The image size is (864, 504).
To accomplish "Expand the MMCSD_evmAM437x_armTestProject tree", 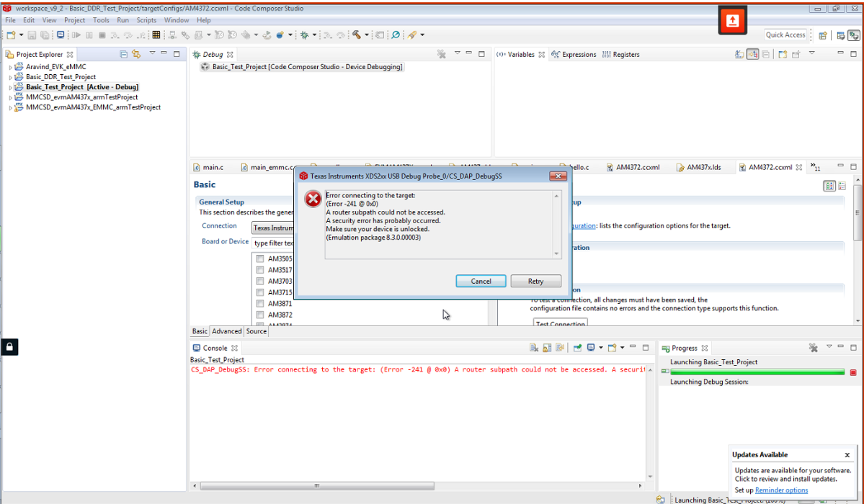I will (10, 96).
